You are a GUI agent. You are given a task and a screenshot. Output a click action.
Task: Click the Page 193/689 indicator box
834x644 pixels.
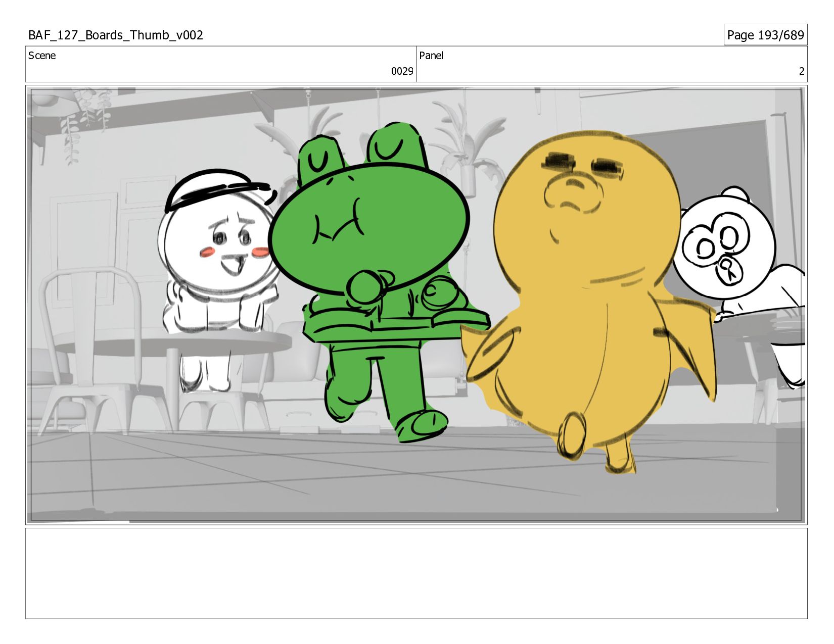click(765, 35)
